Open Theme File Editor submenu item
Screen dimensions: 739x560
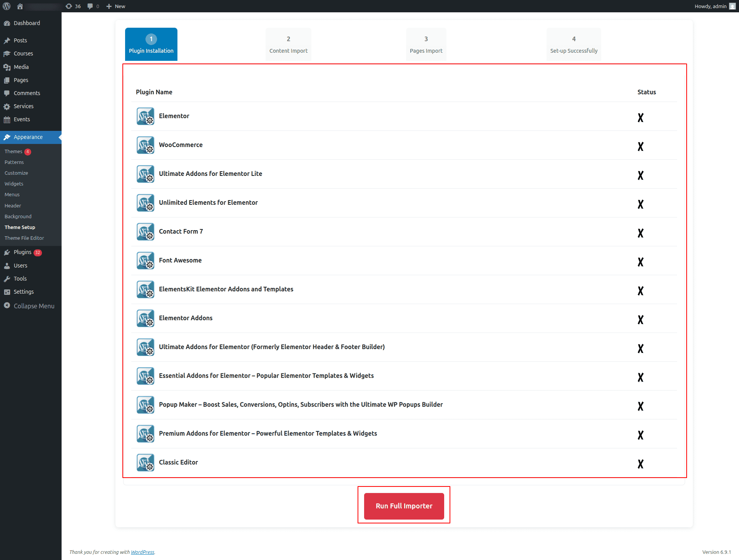click(x=24, y=238)
